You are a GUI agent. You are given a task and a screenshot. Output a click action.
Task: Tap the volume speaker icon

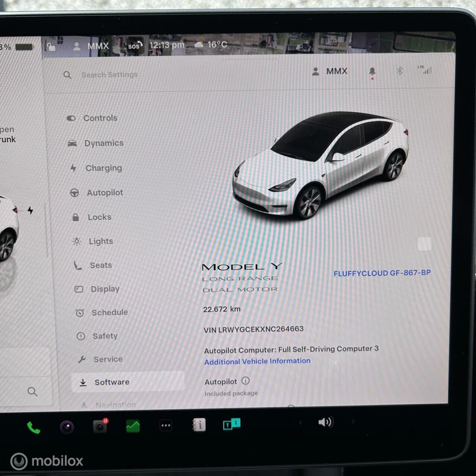326,422
